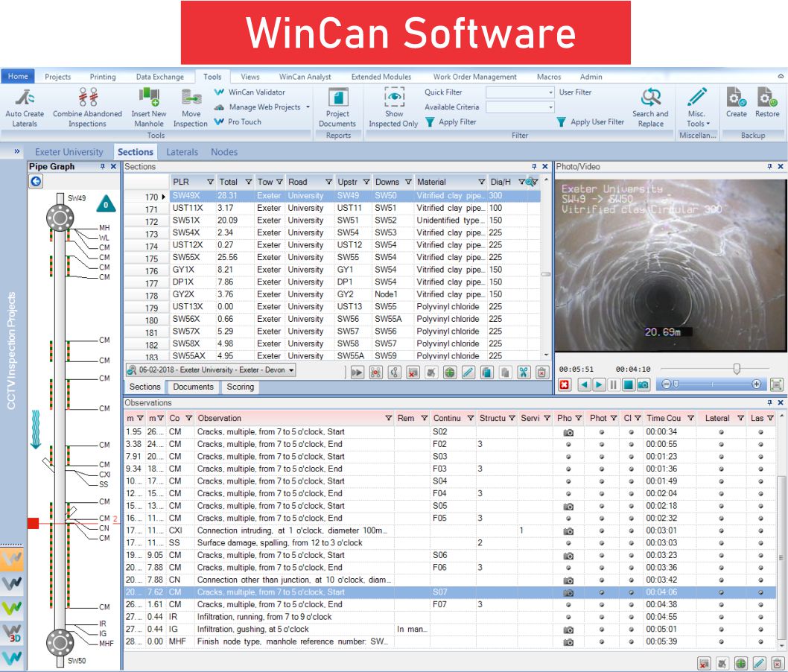
Task: Select the SW55X row in Sections table
Action: pos(186,257)
